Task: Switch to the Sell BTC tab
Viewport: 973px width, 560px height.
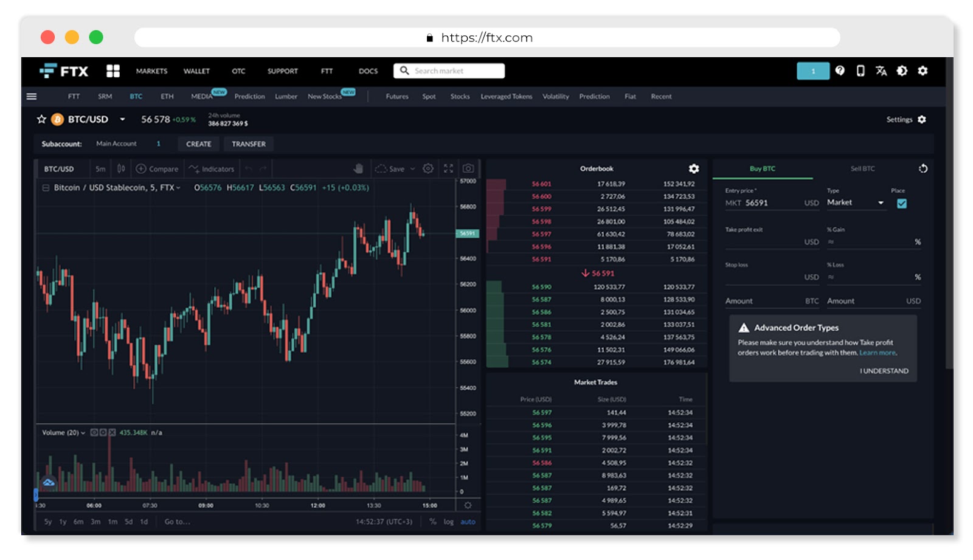Action: click(862, 168)
